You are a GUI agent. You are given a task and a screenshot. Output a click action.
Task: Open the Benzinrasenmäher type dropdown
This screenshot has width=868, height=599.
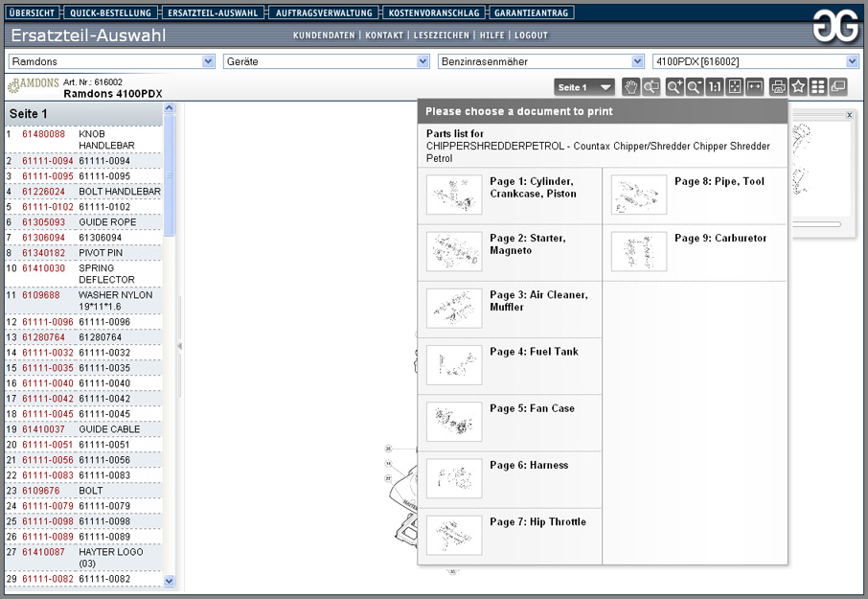pos(541,61)
